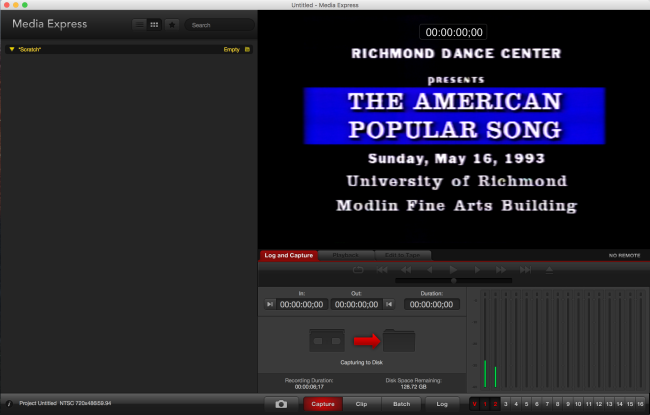
Task: Click the video preview frame
Action: tap(454, 130)
